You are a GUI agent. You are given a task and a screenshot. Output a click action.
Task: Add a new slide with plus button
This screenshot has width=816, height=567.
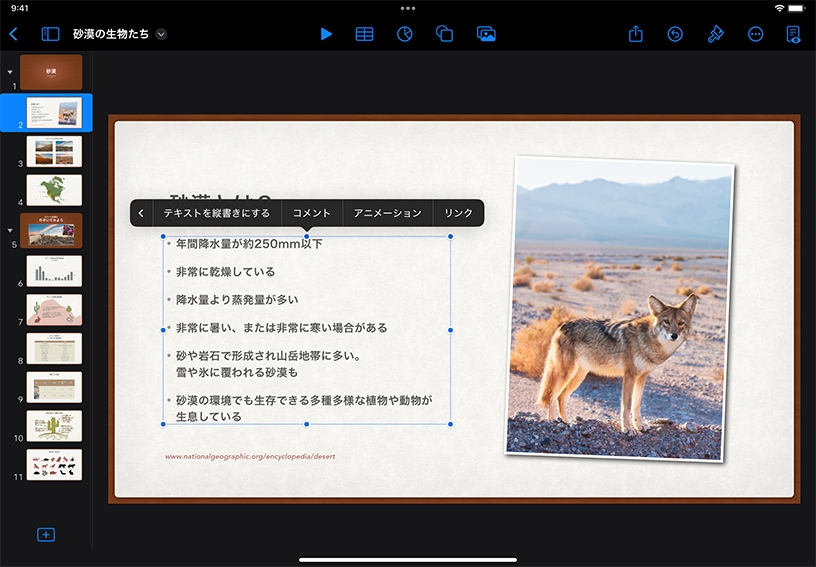click(x=46, y=535)
